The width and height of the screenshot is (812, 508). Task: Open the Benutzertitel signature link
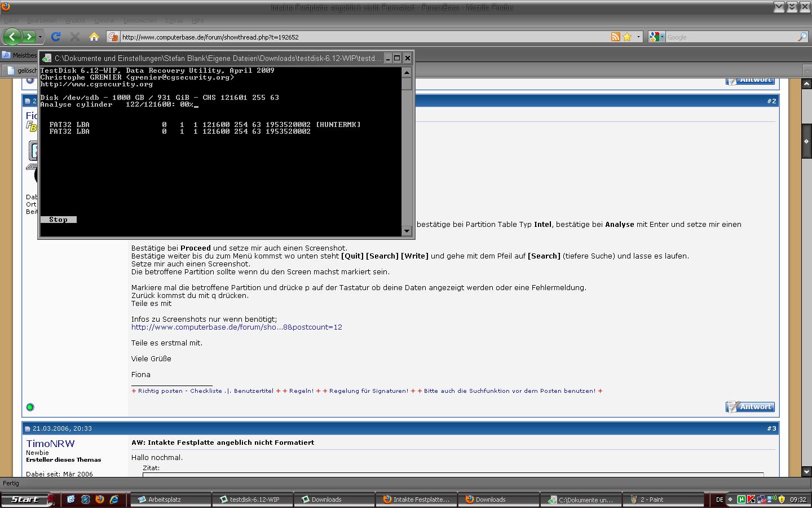coord(254,391)
